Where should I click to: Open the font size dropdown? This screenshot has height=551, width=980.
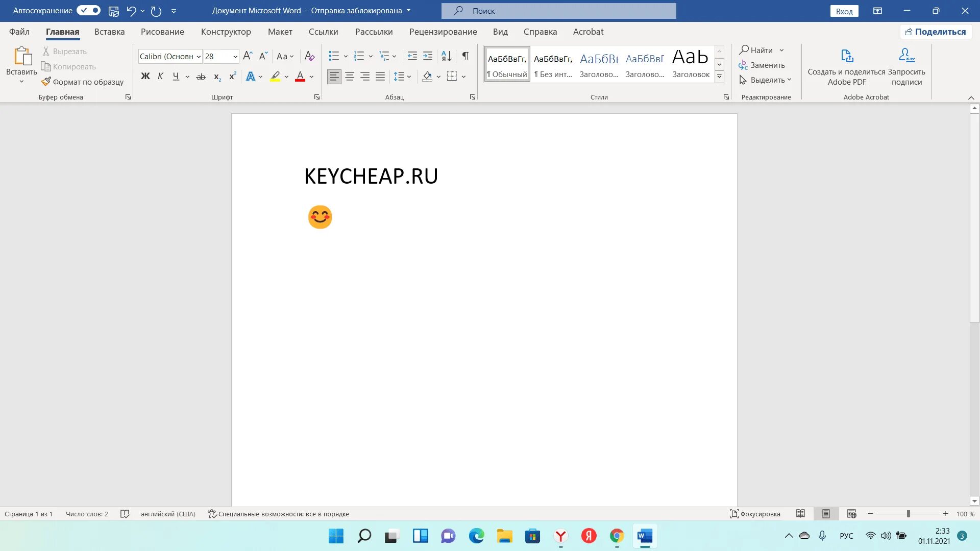235,57
